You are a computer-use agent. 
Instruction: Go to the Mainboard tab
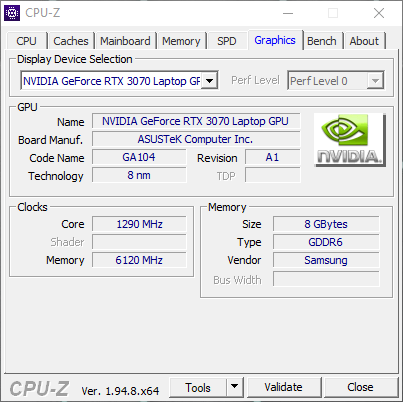click(x=125, y=41)
